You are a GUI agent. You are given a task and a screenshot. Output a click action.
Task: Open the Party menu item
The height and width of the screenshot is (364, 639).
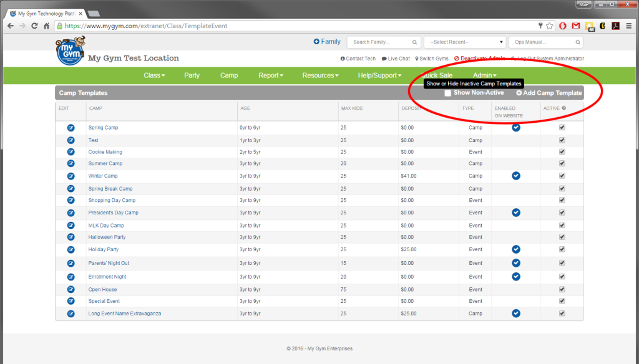(192, 75)
